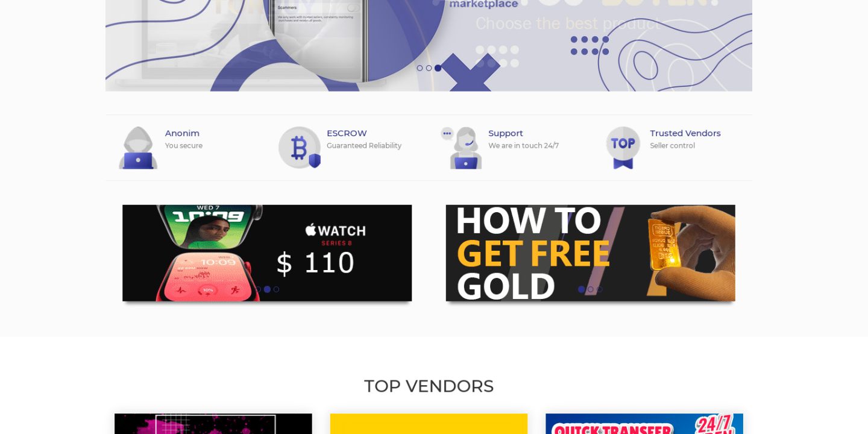Select first slide dot of hero carousel
868x434 pixels.
(x=420, y=68)
